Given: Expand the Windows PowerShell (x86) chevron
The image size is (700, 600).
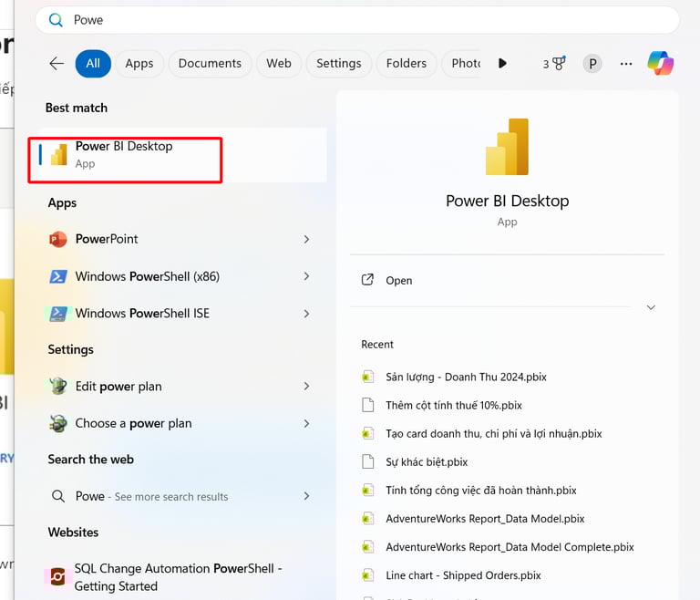Looking at the screenshot, I should [x=306, y=276].
